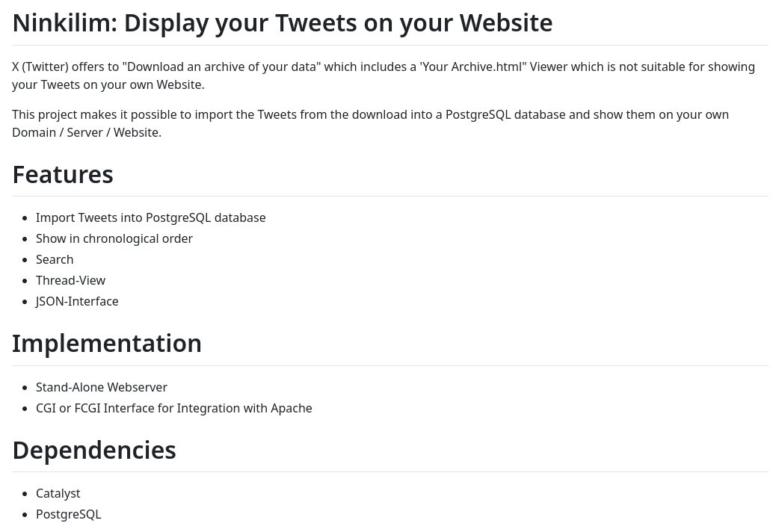The image size is (773, 532).
Task: Click the main Ninkilim title heading
Action: [x=282, y=23]
